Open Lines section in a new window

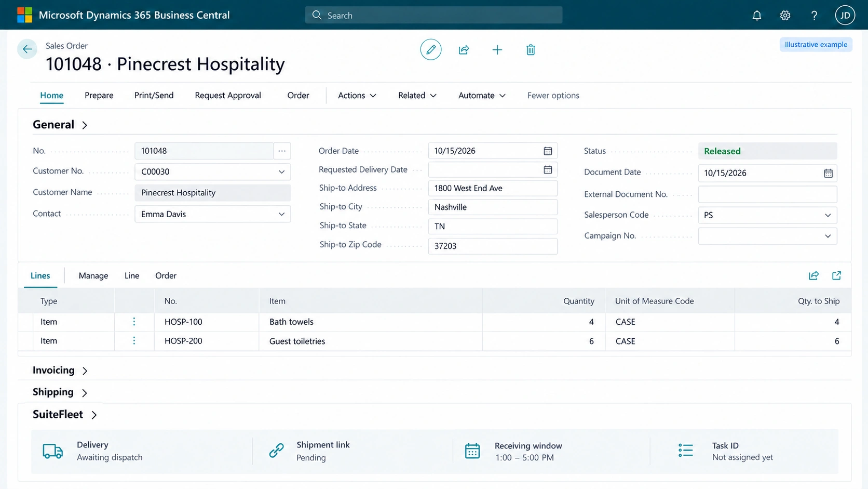pos(837,275)
